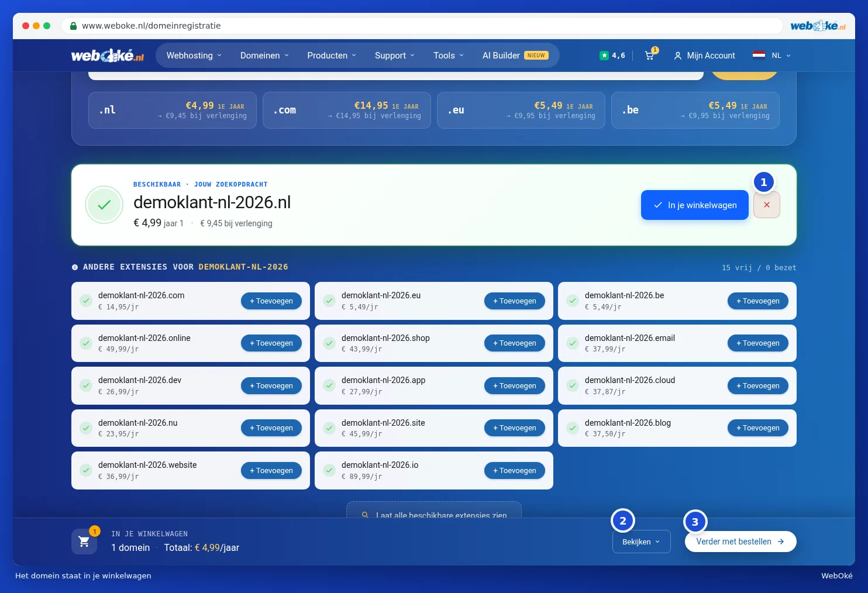Open the shopping cart icon in header
The height and width of the screenshot is (593, 868).
coord(650,56)
